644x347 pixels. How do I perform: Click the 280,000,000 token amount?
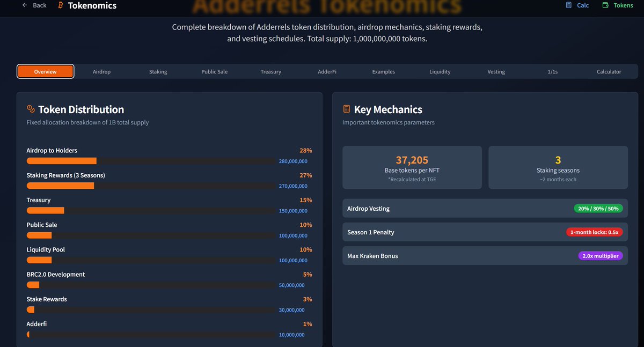point(293,161)
